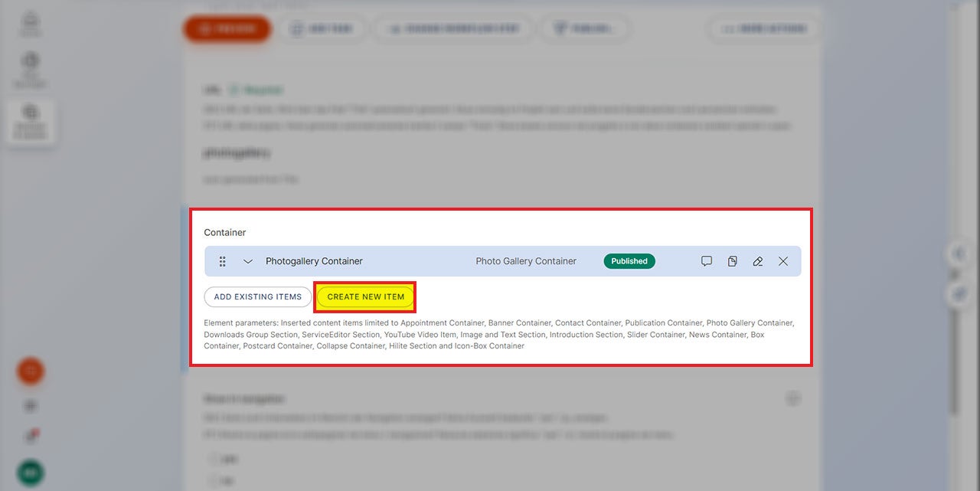
Task: Click the Add Existing Items button
Action: pyautogui.click(x=258, y=297)
